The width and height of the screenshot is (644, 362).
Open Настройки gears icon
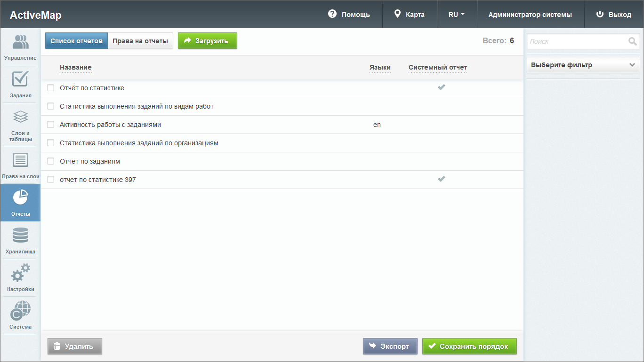[x=20, y=273]
